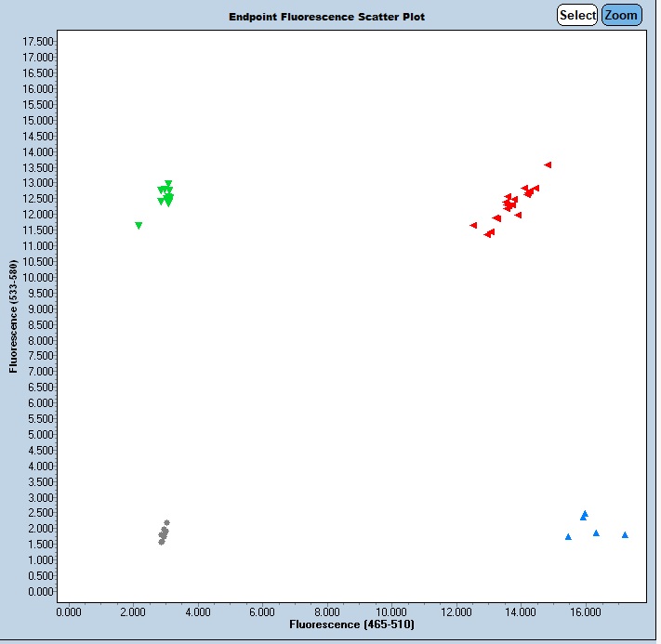The width and height of the screenshot is (661, 644).
Task: Pick the leftmost red triangle point
Action: pos(473,225)
